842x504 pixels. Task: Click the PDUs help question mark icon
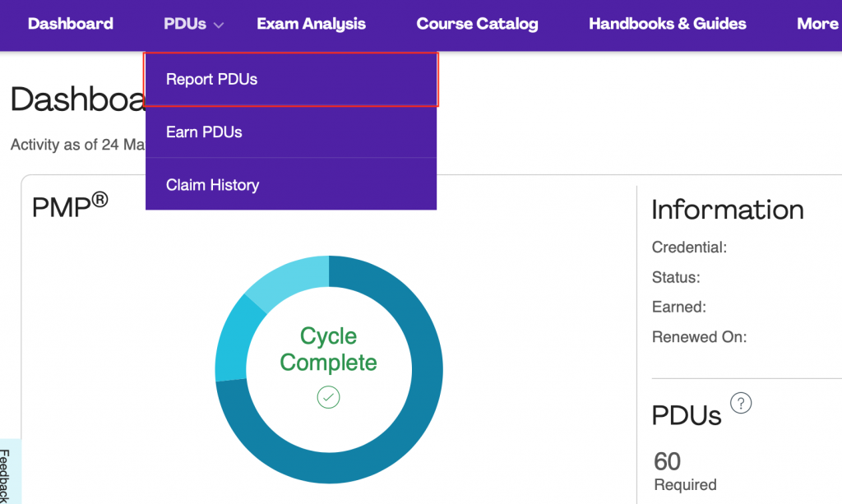click(x=741, y=403)
